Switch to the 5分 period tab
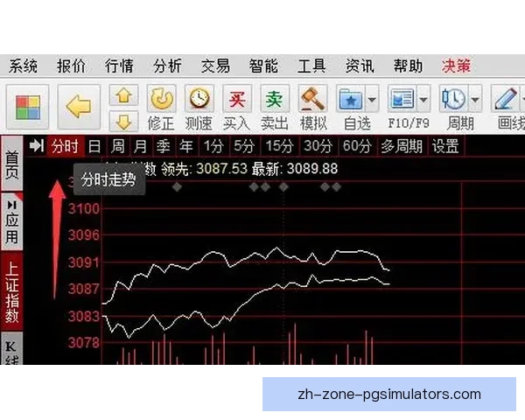This screenshot has width=525, height=420. pyautogui.click(x=244, y=146)
